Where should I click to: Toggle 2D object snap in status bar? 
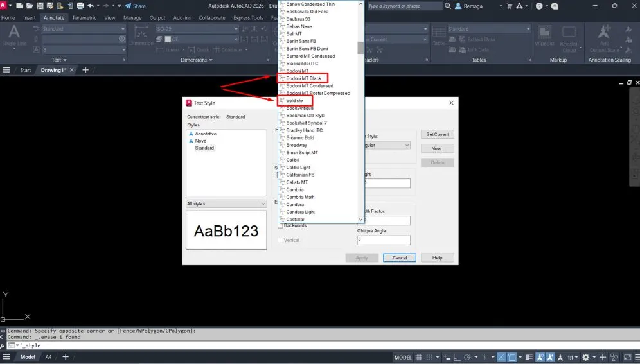tap(512, 358)
